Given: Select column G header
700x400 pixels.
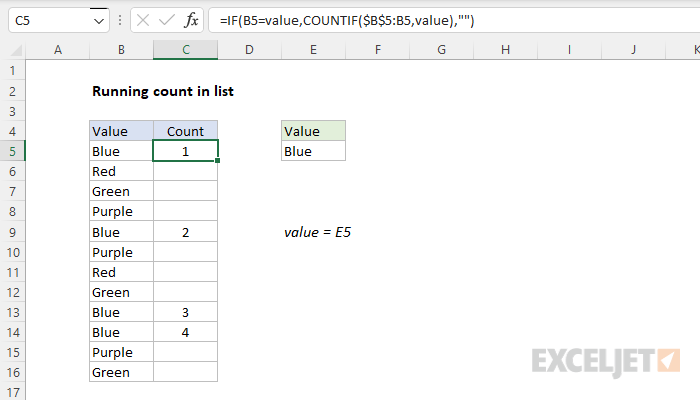Looking at the screenshot, I should tap(442, 50).
